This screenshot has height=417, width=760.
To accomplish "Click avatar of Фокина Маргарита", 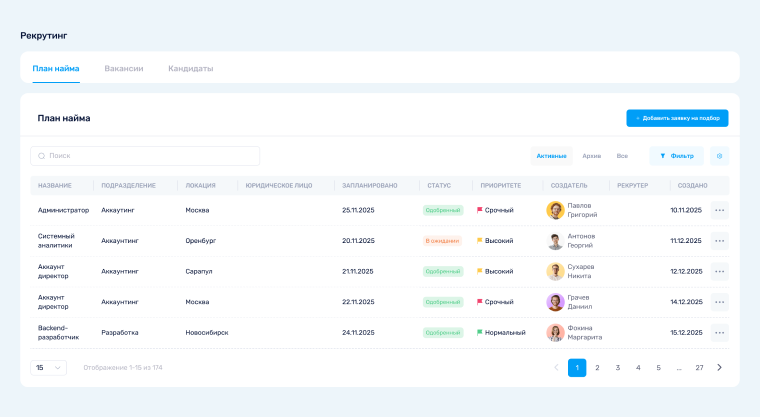I will point(555,332).
